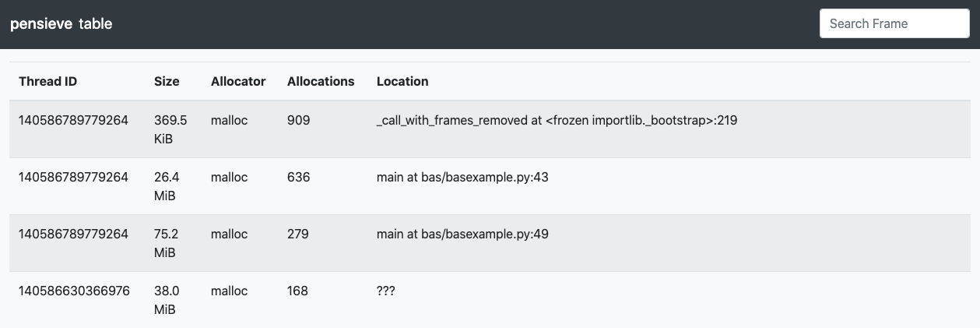Click the 26.4 MiB size cell
The height and width of the screenshot is (328, 980).
(167, 186)
